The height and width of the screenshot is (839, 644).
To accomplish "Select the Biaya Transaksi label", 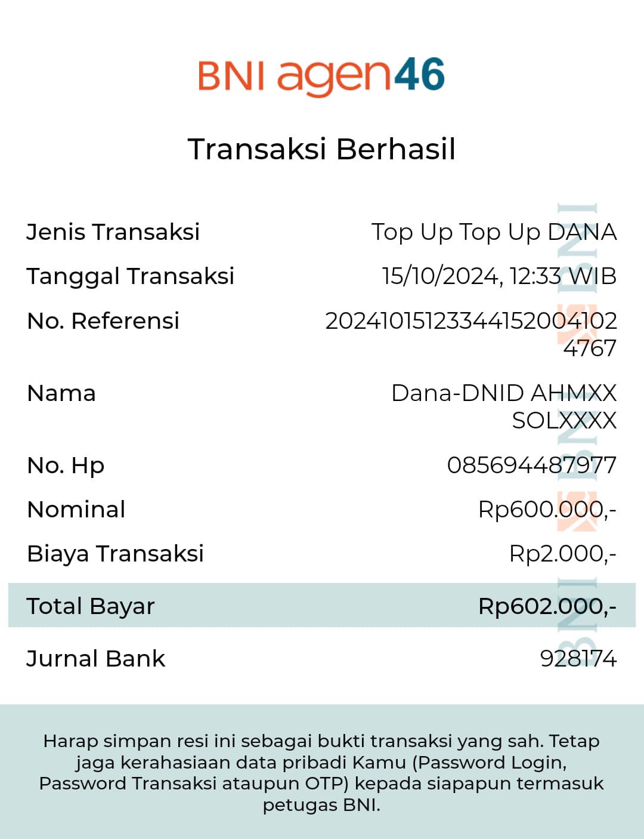I will [115, 554].
